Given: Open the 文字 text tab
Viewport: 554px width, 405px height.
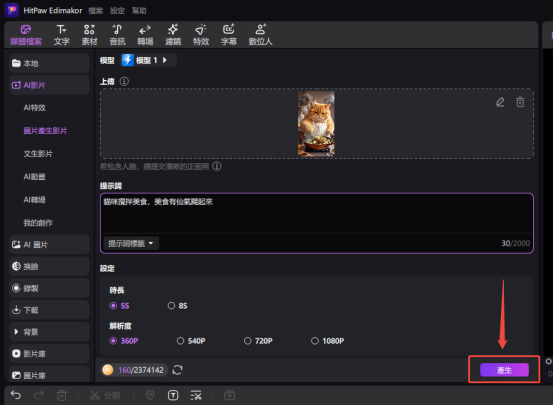Looking at the screenshot, I should 61,35.
